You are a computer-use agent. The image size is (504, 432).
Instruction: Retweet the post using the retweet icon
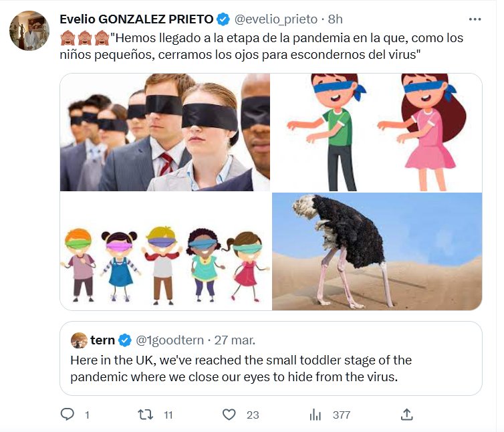145,415
